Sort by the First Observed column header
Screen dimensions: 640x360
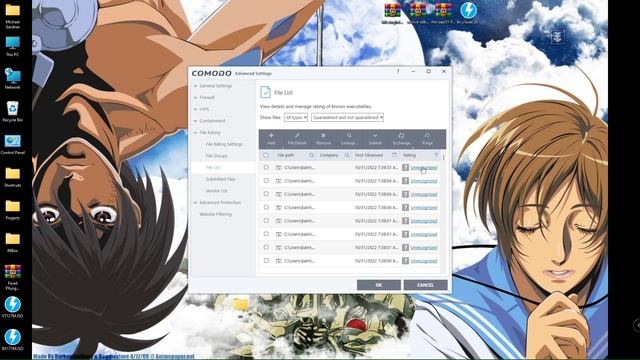pos(369,155)
